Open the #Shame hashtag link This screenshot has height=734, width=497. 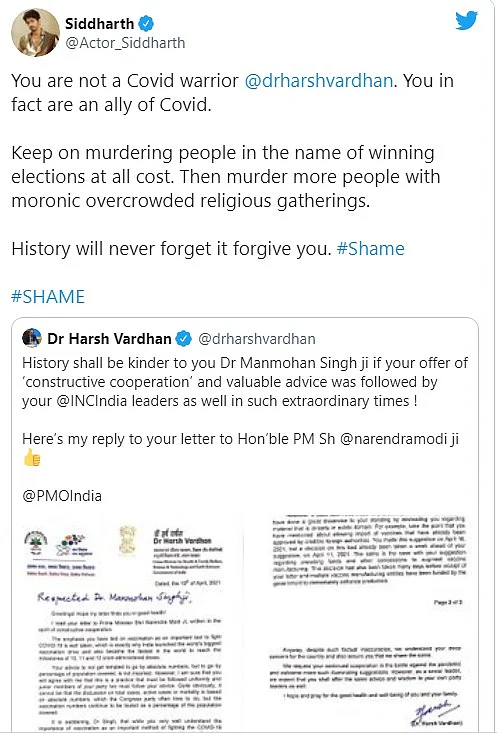(370, 249)
